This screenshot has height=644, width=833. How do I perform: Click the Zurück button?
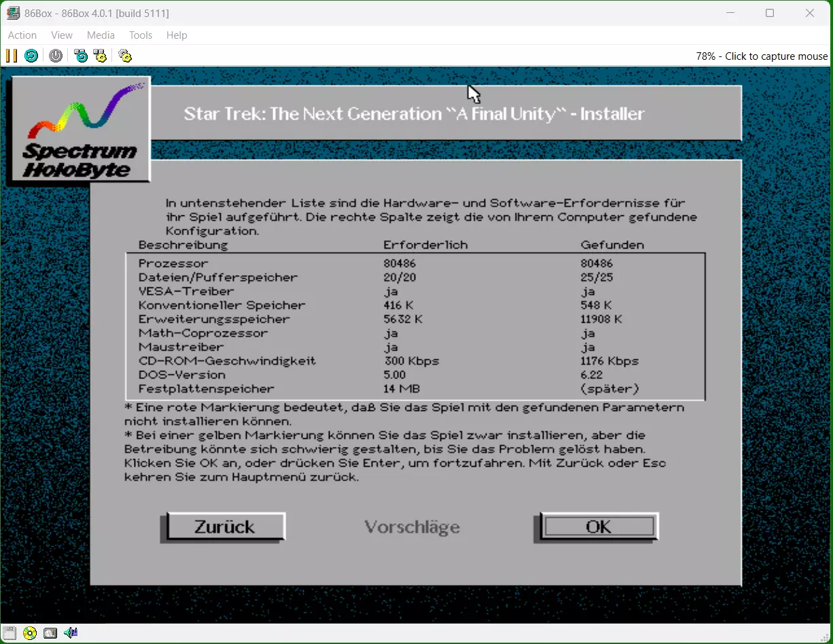[225, 527]
